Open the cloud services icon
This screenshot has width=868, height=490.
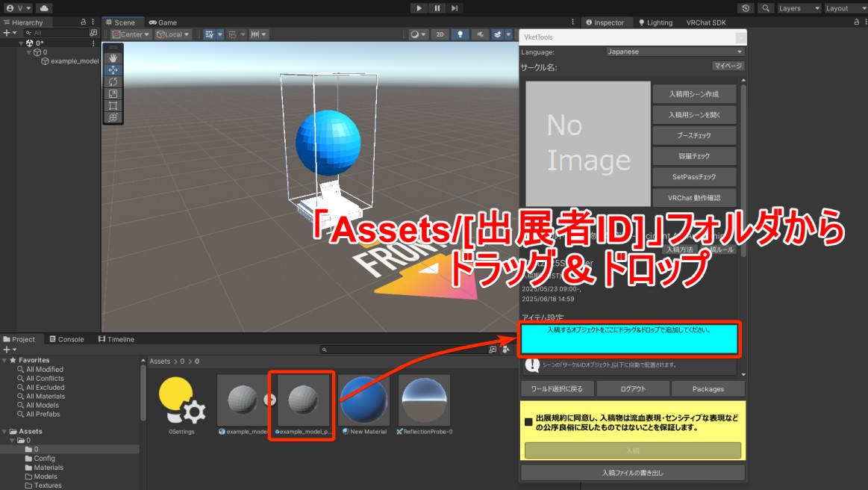coord(44,8)
